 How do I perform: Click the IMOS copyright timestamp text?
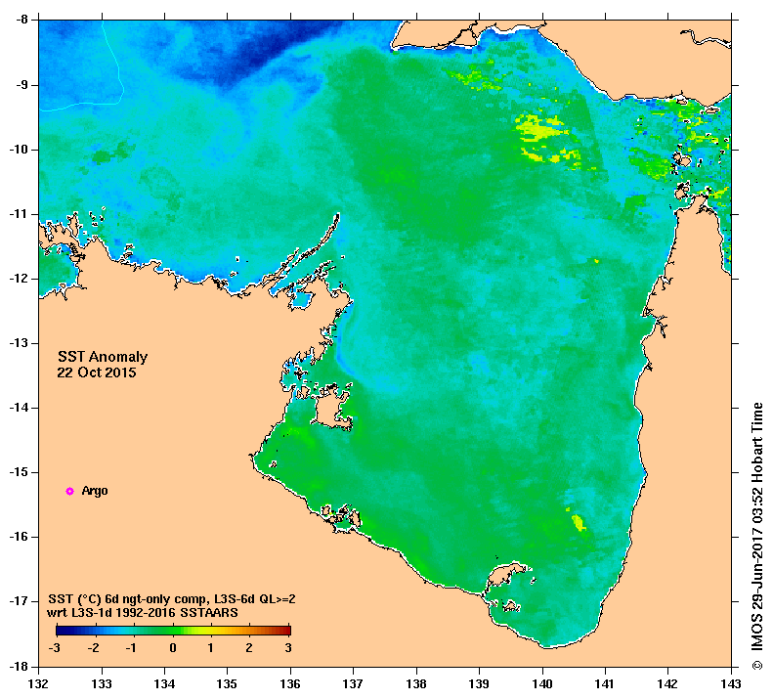click(x=757, y=536)
